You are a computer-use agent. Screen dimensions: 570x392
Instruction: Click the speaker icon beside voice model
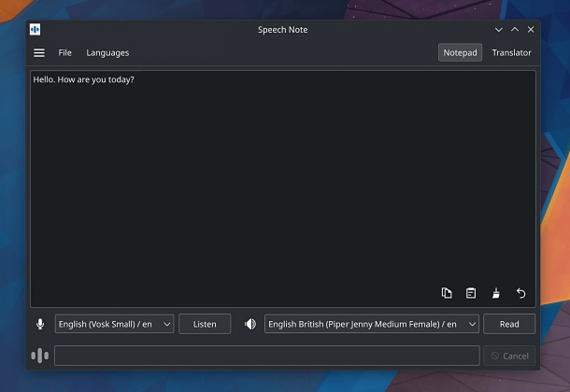point(250,324)
